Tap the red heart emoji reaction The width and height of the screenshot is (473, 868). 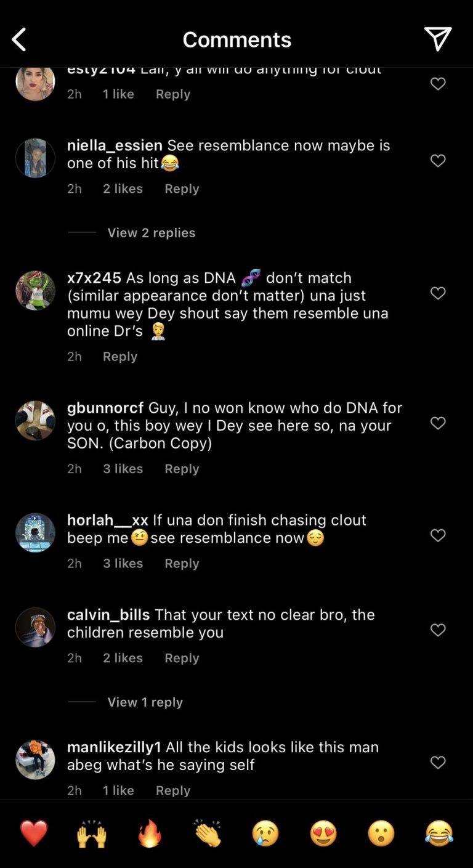[x=34, y=834]
